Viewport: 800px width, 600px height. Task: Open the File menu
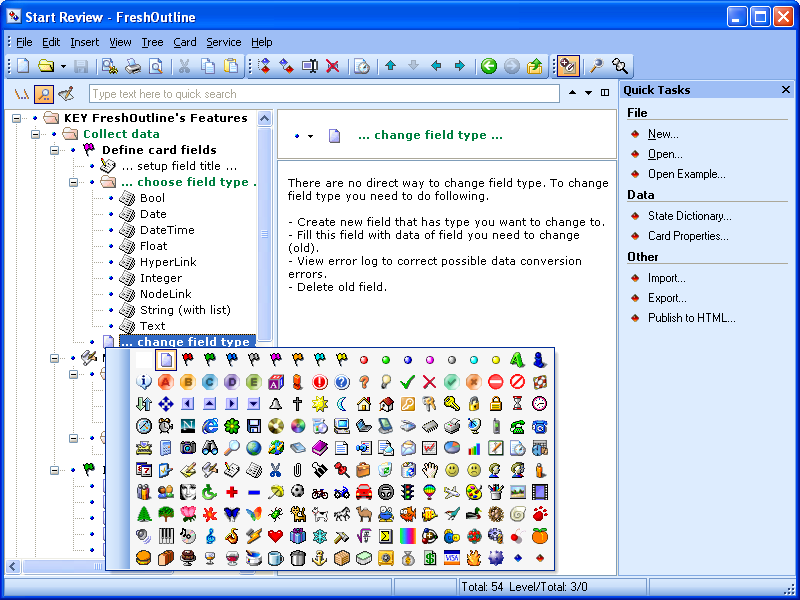pos(24,42)
